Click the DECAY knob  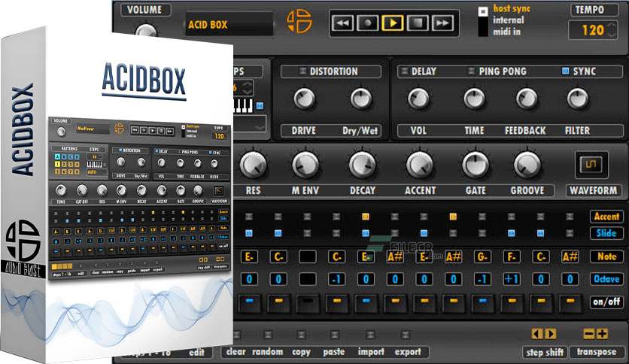point(362,165)
